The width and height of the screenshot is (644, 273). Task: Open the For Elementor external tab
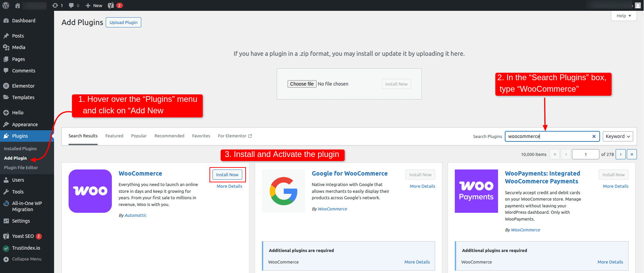tap(235, 136)
